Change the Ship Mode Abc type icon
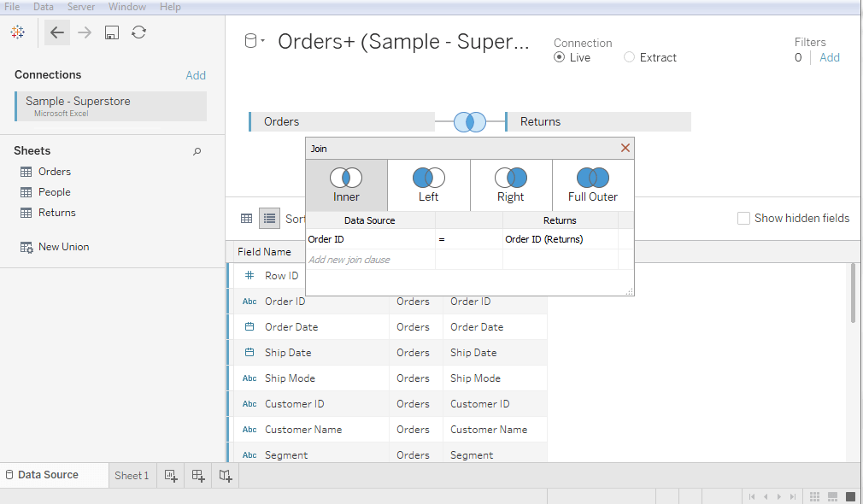Image resolution: width=863 pixels, height=504 pixels. click(x=250, y=378)
